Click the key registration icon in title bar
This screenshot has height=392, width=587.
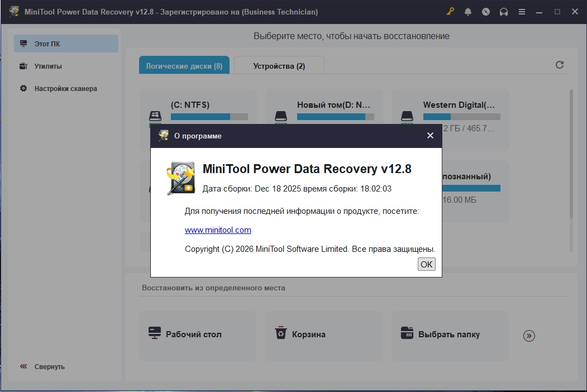[450, 12]
